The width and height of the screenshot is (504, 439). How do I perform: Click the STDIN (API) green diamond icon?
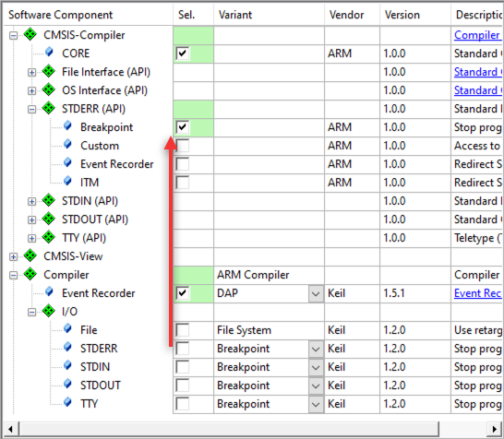coord(49,200)
